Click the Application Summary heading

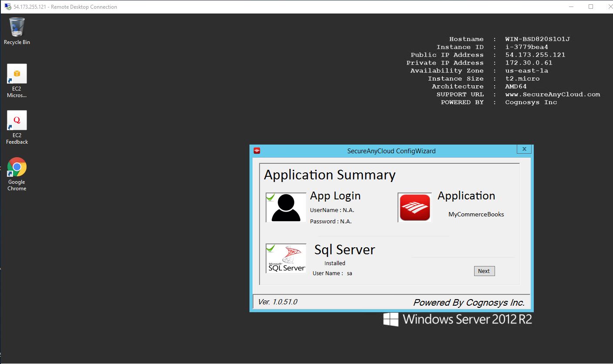(x=330, y=175)
